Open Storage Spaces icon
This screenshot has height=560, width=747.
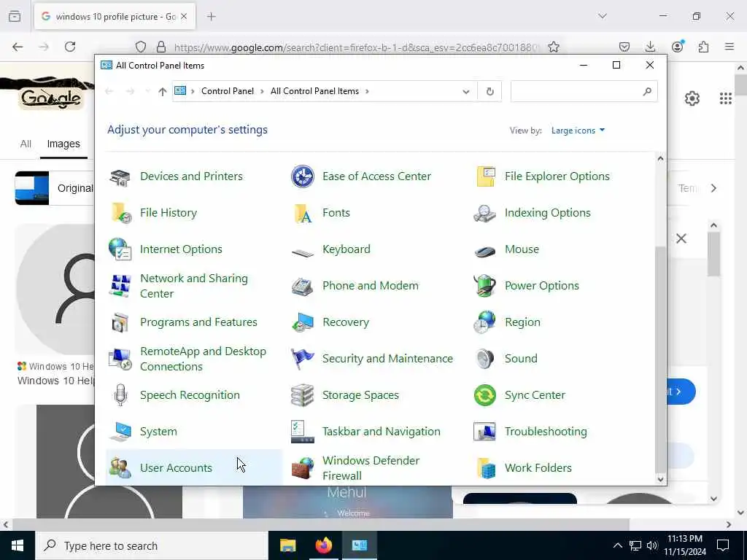(x=303, y=395)
